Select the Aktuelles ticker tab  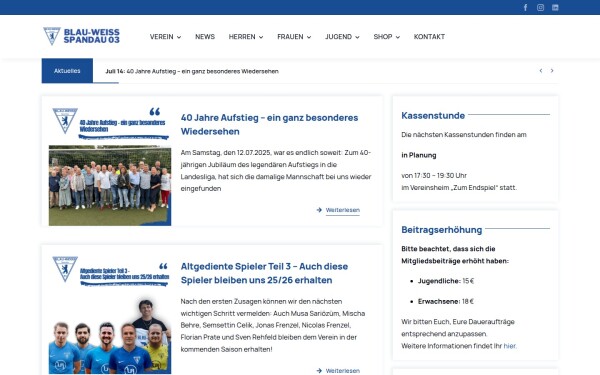click(67, 71)
